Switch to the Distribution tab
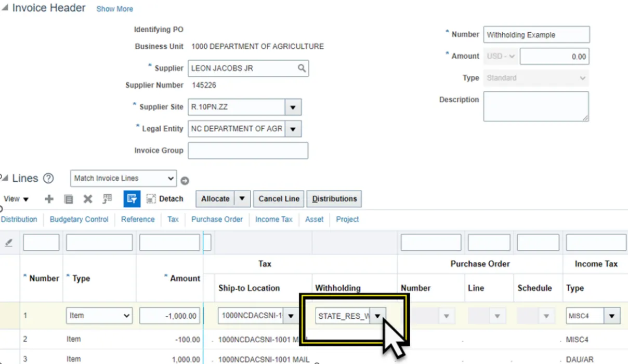This screenshot has width=628, height=364. (19, 219)
